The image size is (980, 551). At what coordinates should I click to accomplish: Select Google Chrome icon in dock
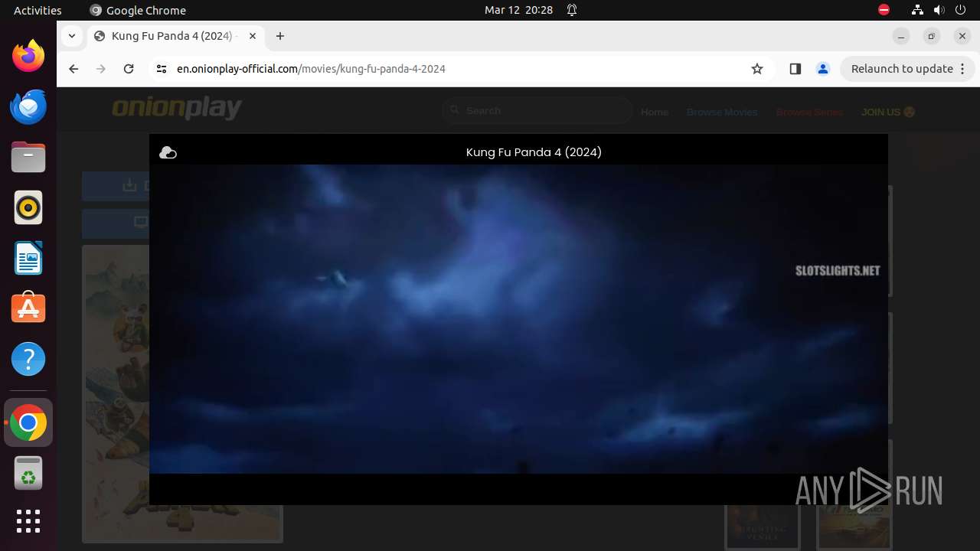(x=28, y=422)
